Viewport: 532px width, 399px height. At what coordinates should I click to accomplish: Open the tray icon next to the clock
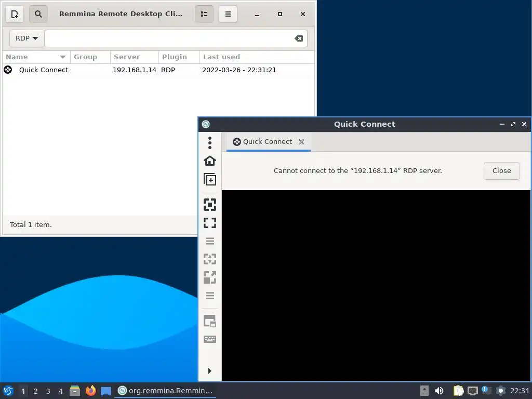click(x=500, y=391)
